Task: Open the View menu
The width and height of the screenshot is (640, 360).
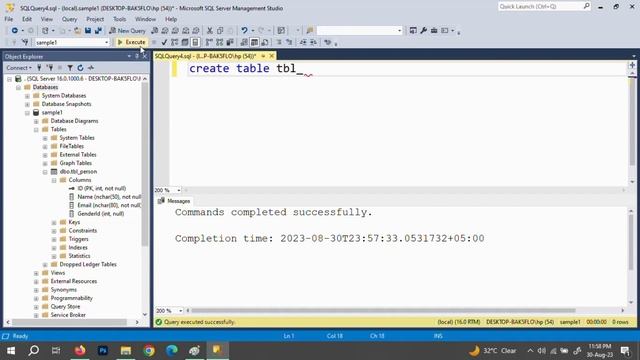Action: point(47,19)
